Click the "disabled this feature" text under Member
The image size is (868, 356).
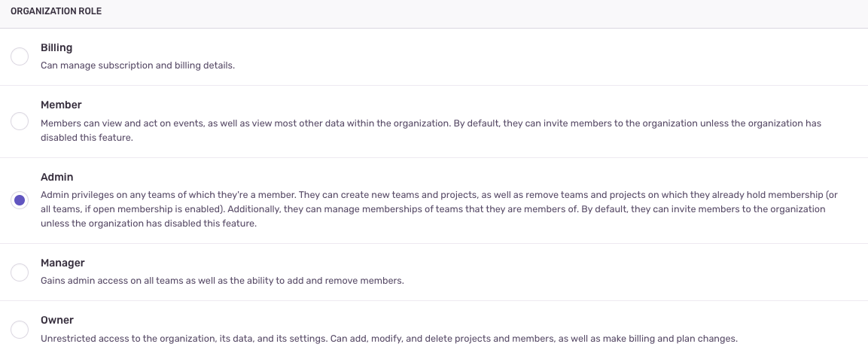(x=87, y=137)
